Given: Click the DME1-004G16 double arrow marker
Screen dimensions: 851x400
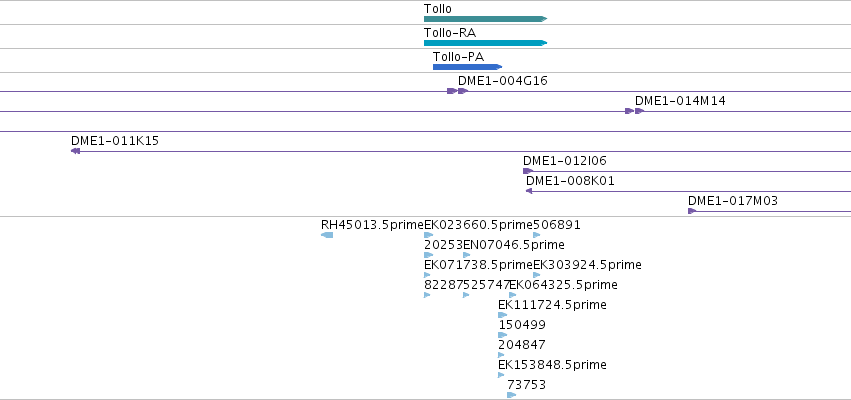Looking at the screenshot, I should pos(457,91).
